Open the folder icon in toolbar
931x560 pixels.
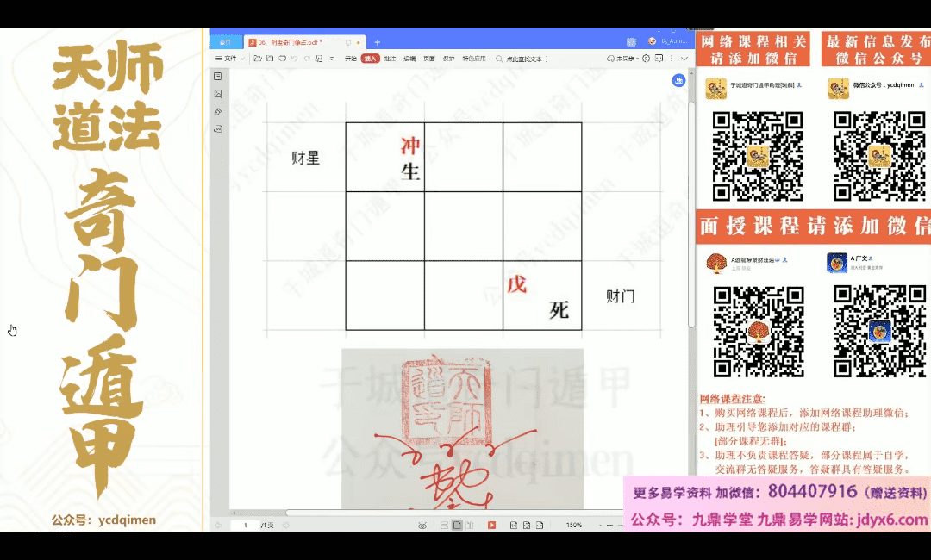click(x=257, y=59)
